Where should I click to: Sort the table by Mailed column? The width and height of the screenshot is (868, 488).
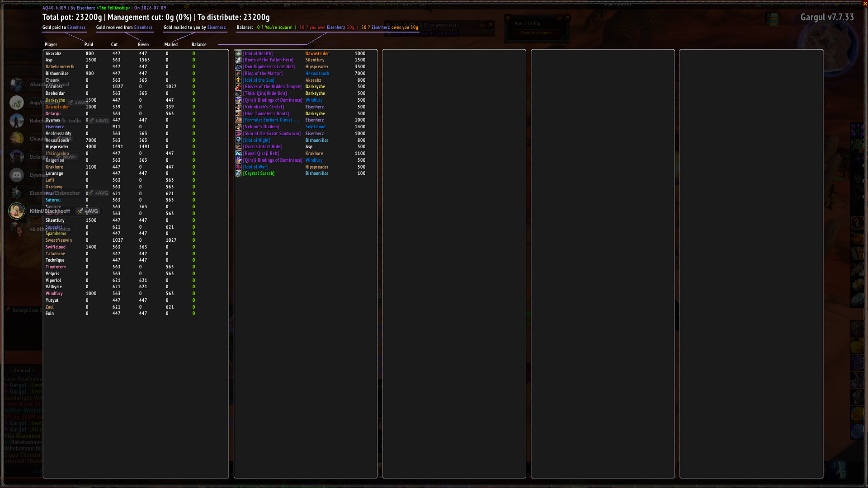pyautogui.click(x=171, y=45)
